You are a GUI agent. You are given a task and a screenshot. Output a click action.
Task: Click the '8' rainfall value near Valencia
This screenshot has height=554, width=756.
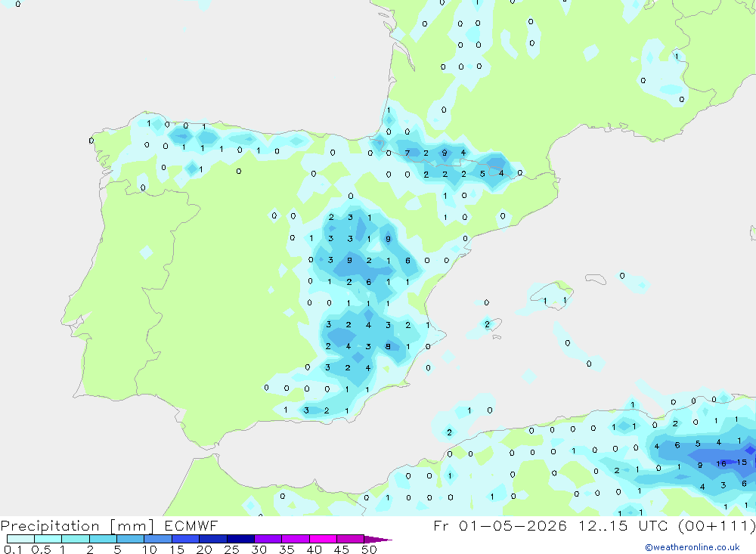pyautogui.click(x=388, y=346)
